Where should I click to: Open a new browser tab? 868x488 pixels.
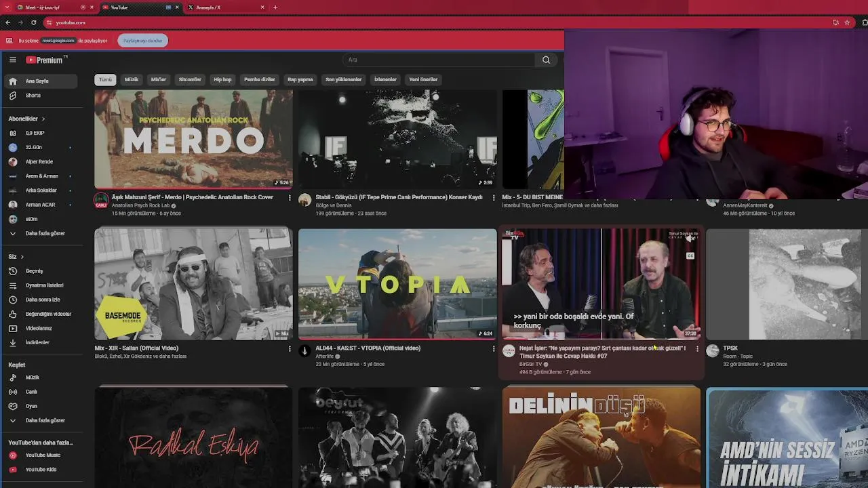point(275,7)
